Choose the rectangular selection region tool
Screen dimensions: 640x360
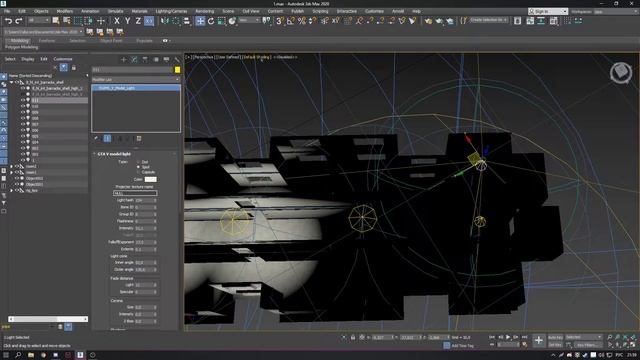tap(78, 21)
